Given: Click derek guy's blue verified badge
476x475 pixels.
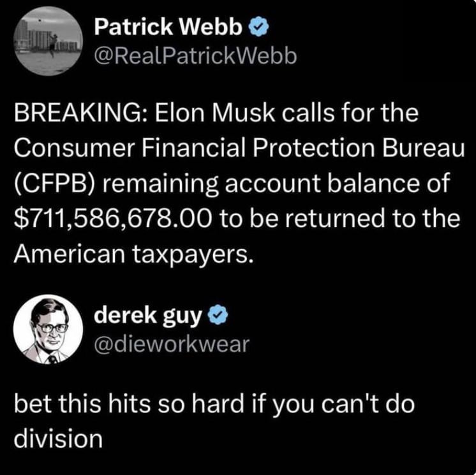Looking at the screenshot, I should (218, 316).
